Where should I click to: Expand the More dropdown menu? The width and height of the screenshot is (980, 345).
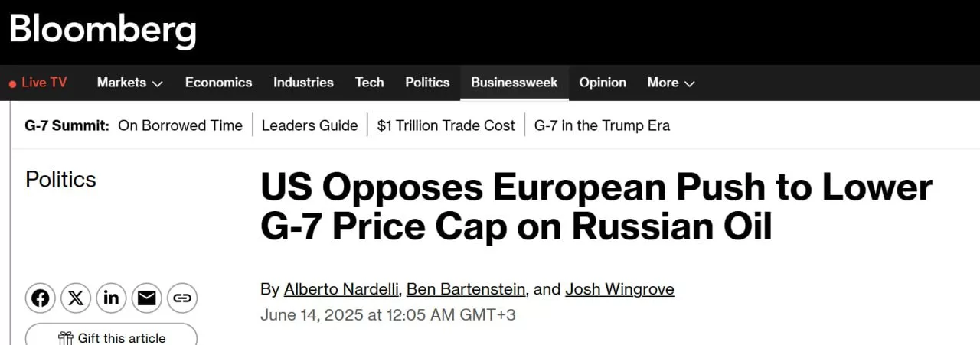pyautogui.click(x=671, y=83)
